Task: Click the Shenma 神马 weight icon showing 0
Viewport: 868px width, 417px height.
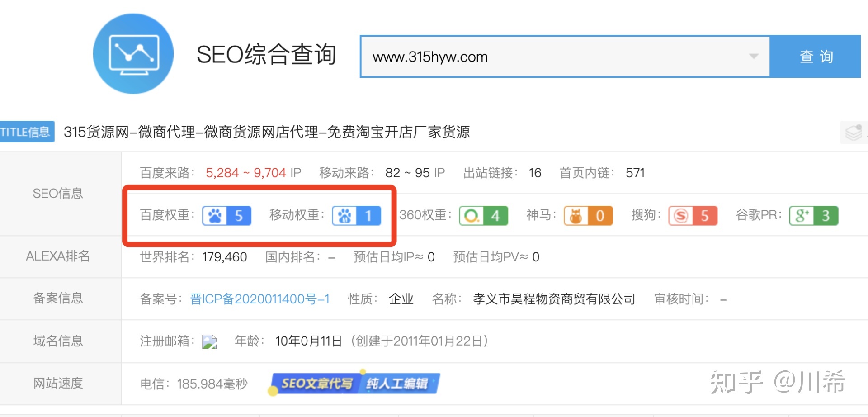Action: [x=588, y=216]
